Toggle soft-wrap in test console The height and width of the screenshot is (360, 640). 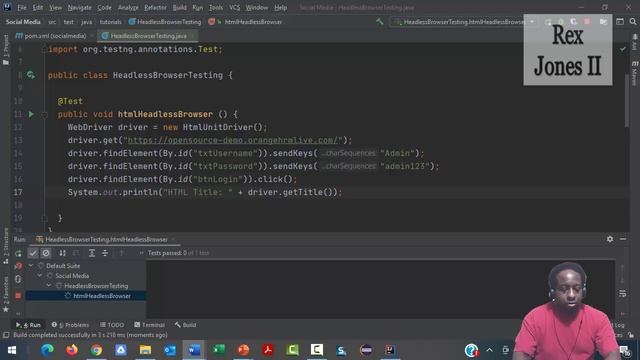(622, 293)
